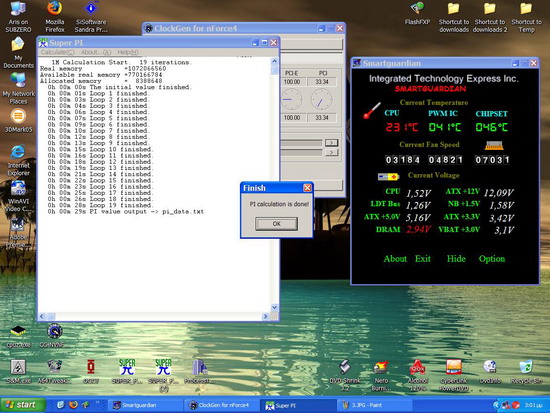Click the upper arrow button in ClockGen

[331, 142]
